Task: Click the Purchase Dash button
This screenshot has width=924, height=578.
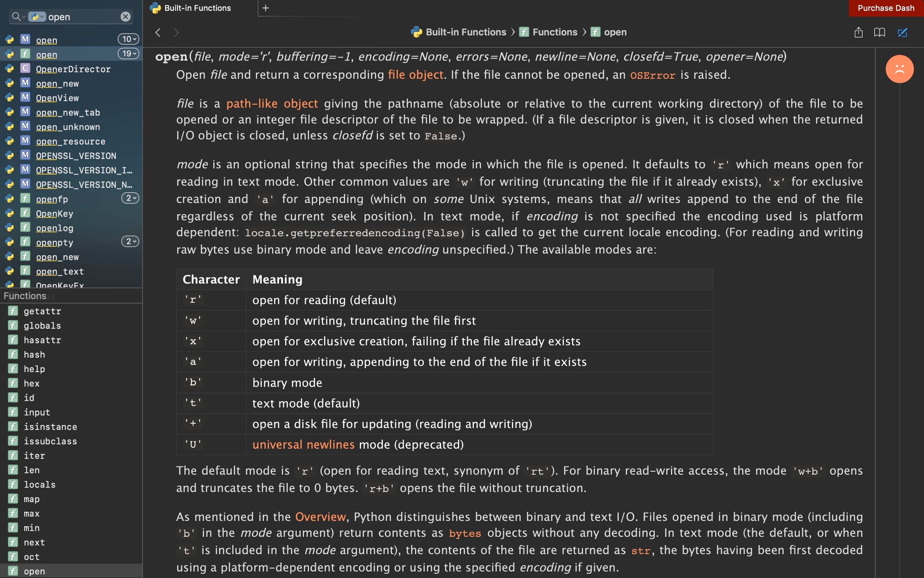Action: 885,8
